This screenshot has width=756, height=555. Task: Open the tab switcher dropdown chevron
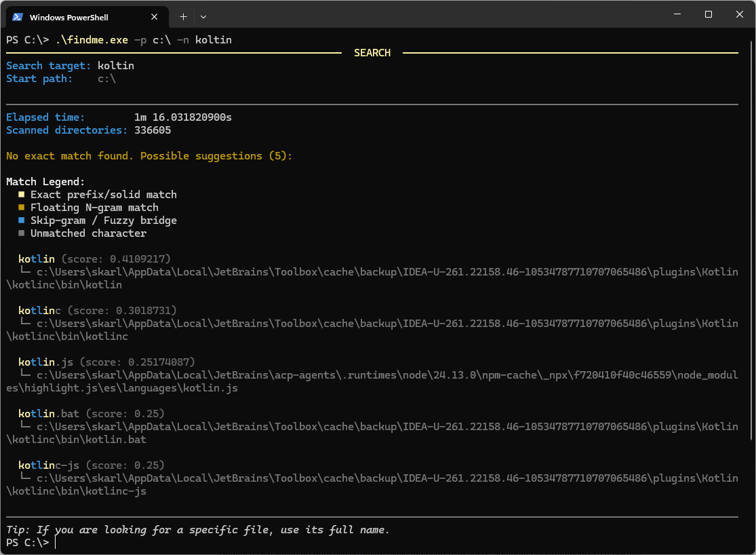(203, 16)
